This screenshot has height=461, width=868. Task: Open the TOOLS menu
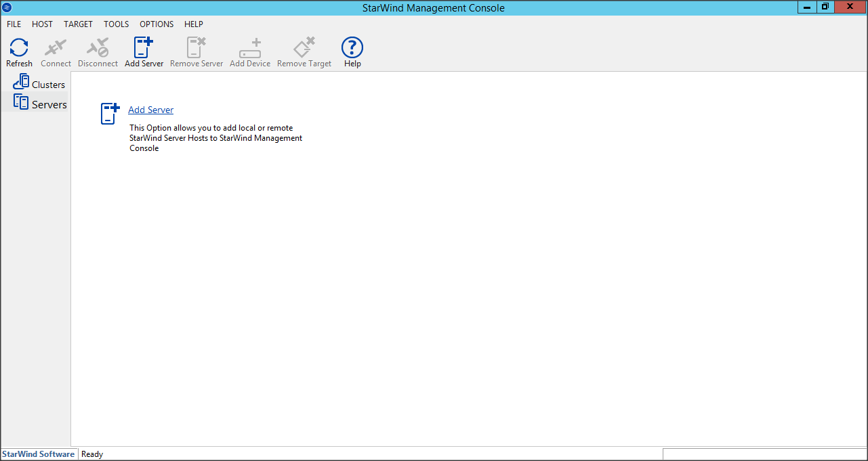click(x=116, y=24)
